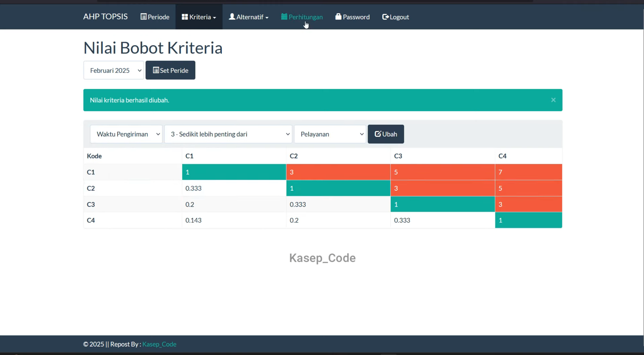The height and width of the screenshot is (355, 644).
Task: Select red cell value 3 in row C3
Action: [x=528, y=204]
